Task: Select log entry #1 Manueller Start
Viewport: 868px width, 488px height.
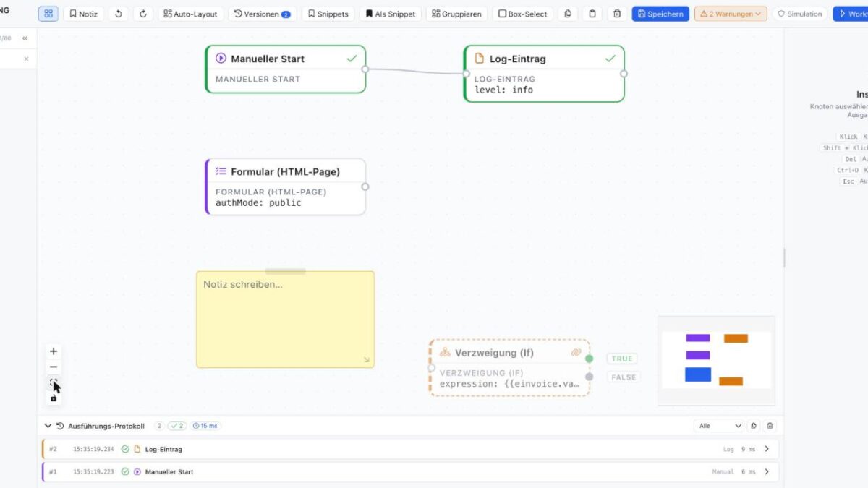Action: pyautogui.click(x=410, y=472)
